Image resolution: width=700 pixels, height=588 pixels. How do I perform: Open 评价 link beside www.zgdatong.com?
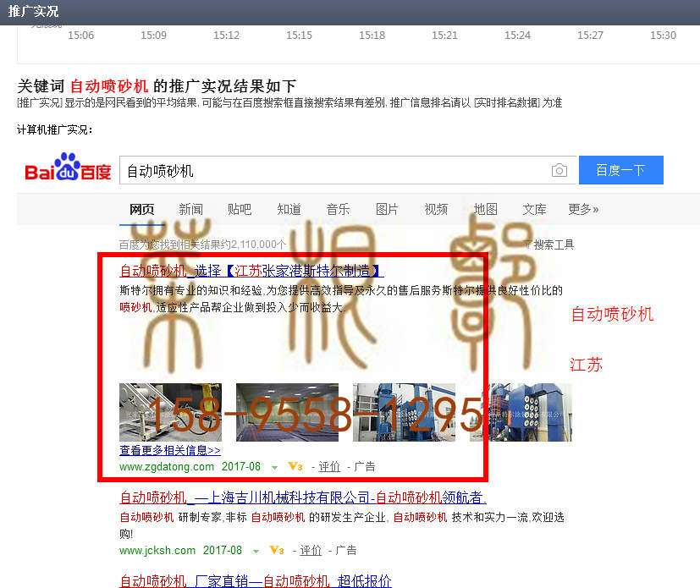(329, 467)
